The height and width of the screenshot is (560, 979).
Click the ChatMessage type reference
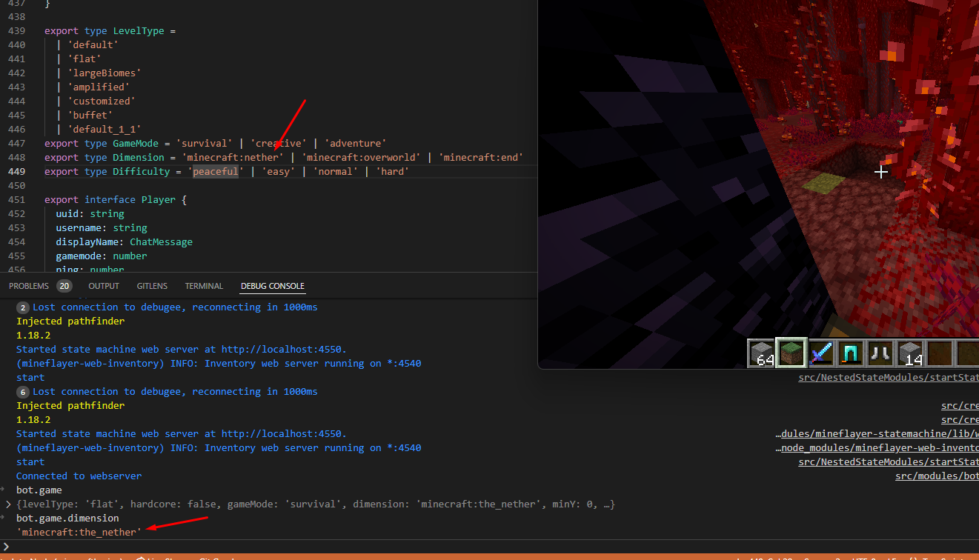point(161,242)
